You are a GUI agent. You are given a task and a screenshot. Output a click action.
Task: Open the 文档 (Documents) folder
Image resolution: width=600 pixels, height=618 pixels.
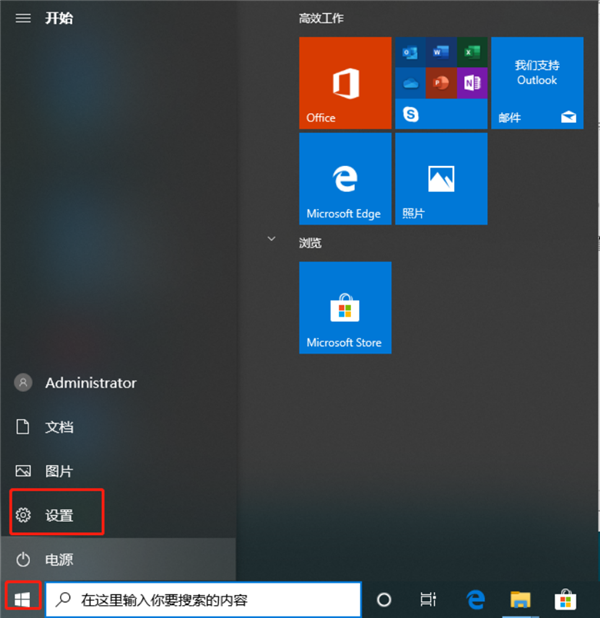(59, 427)
